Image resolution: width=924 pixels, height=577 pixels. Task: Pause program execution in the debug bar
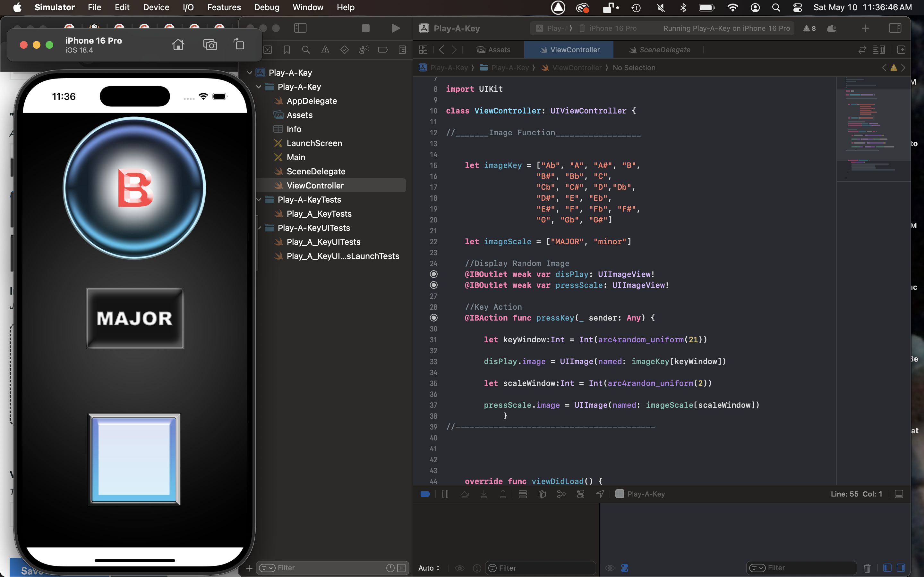[445, 494]
